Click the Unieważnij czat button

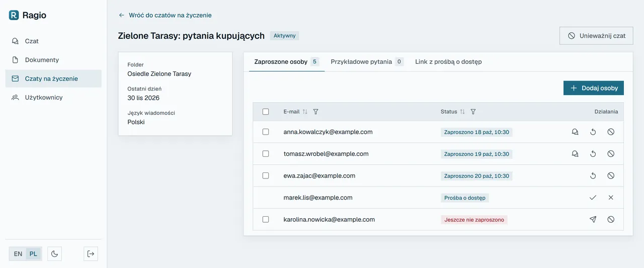(x=596, y=36)
